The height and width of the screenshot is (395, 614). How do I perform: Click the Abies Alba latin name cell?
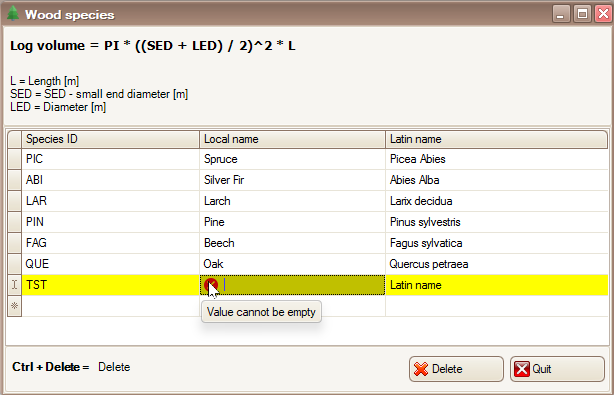pos(497,180)
